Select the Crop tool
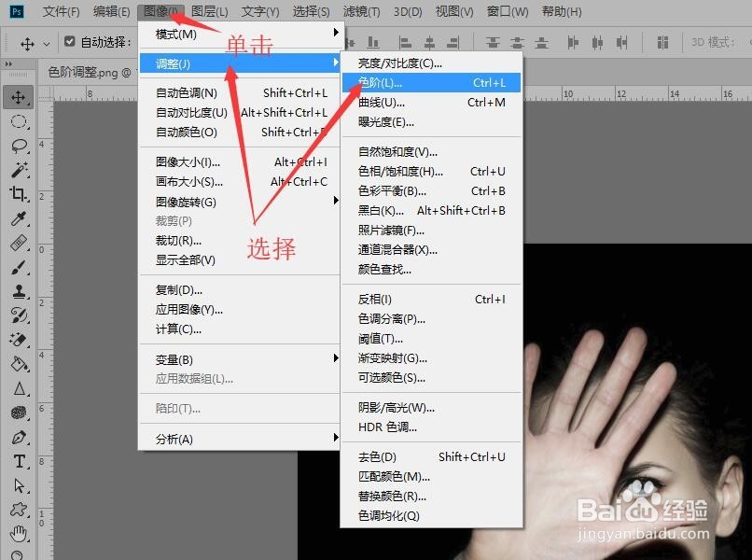Image resolution: width=752 pixels, height=560 pixels. click(19, 194)
